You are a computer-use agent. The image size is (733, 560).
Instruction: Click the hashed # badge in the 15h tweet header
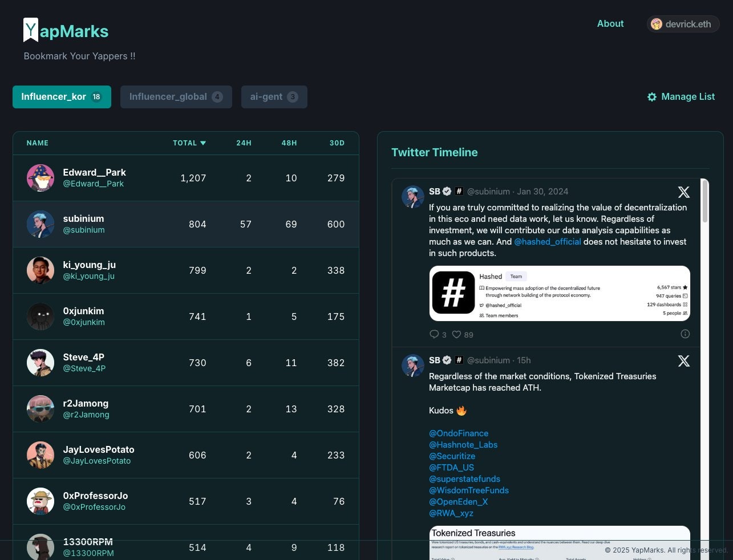[x=459, y=360]
